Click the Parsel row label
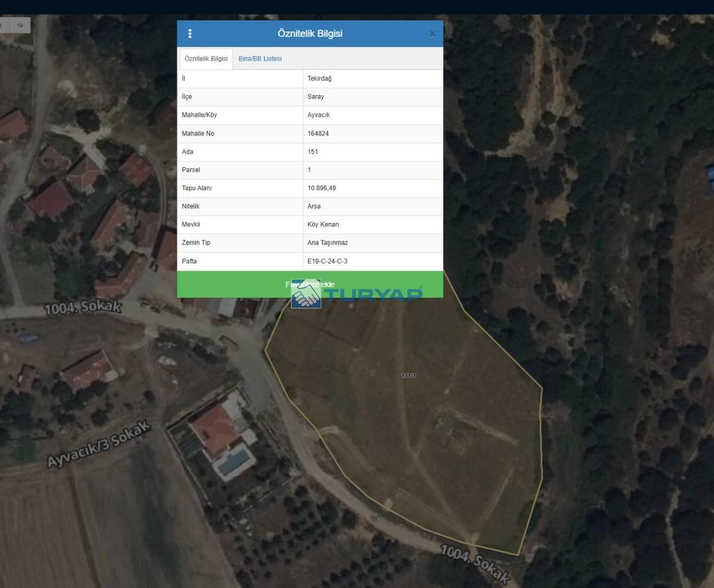 [191, 170]
